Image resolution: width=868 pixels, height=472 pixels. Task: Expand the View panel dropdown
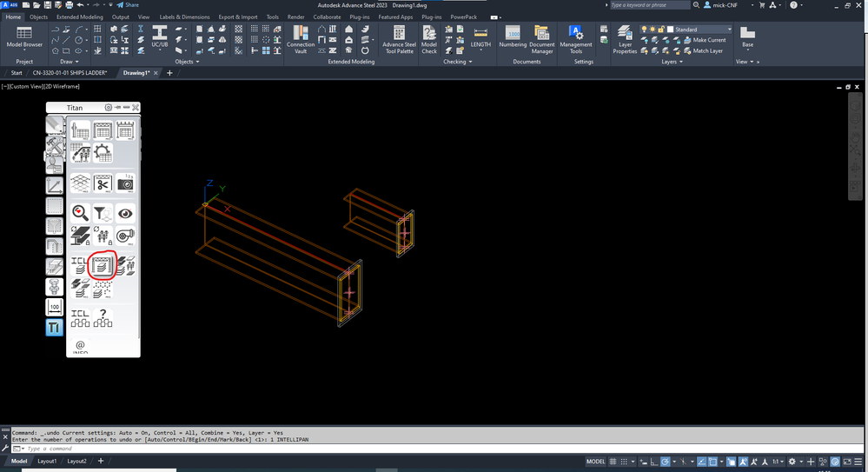(745, 62)
